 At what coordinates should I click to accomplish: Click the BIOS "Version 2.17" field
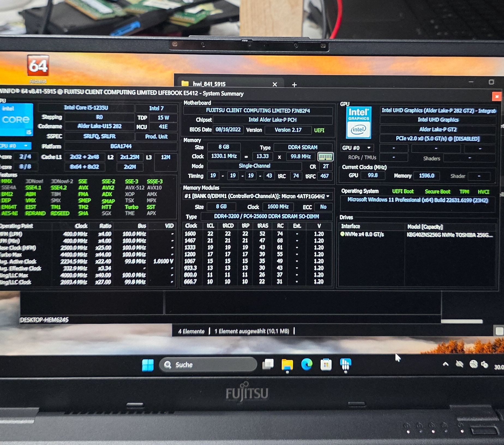pos(288,130)
